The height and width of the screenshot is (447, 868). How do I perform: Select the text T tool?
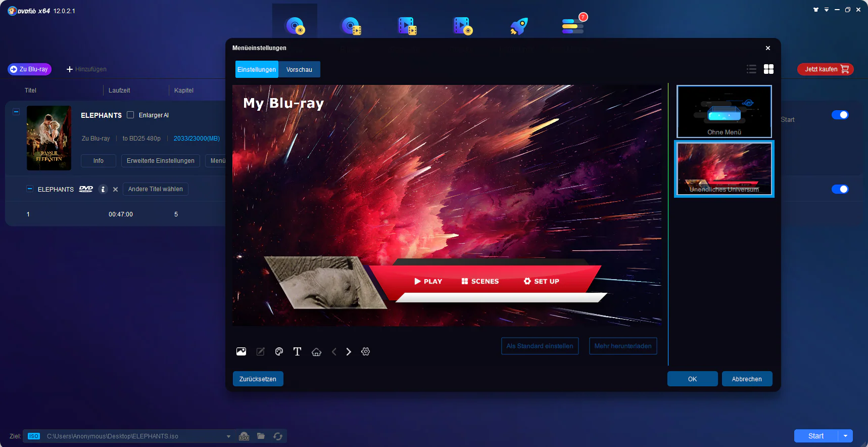(x=297, y=351)
